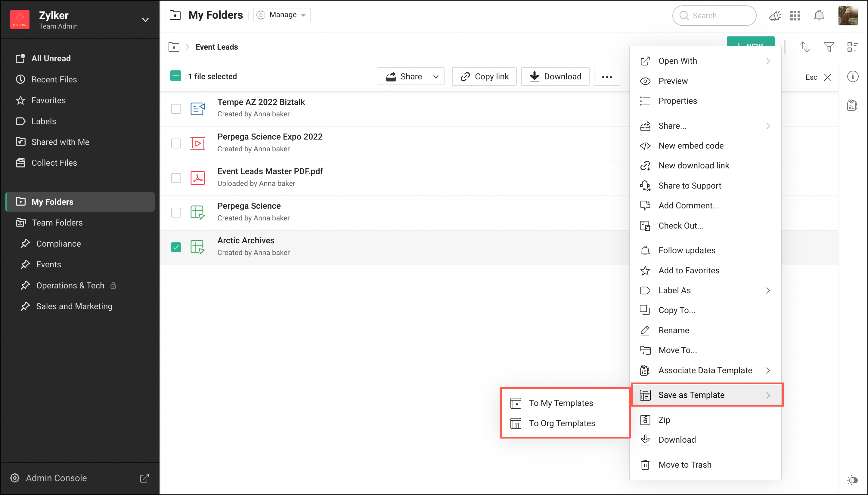Click the notification bell icon
The width and height of the screenshot is (868, 495).
(819, 16)
